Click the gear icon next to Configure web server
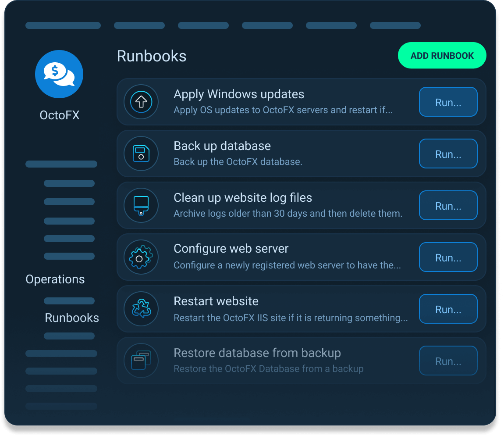Screen dimensions: 504x436 click(141, 257)
